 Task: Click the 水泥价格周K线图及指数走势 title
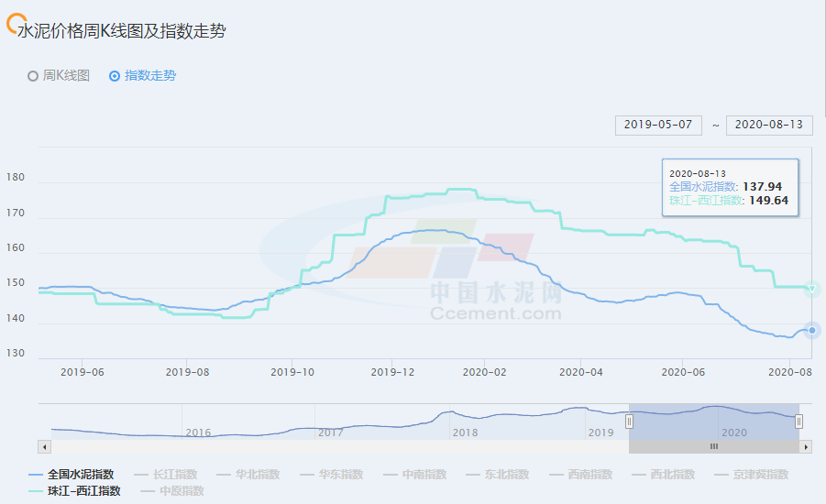click(x=122, y=31)
